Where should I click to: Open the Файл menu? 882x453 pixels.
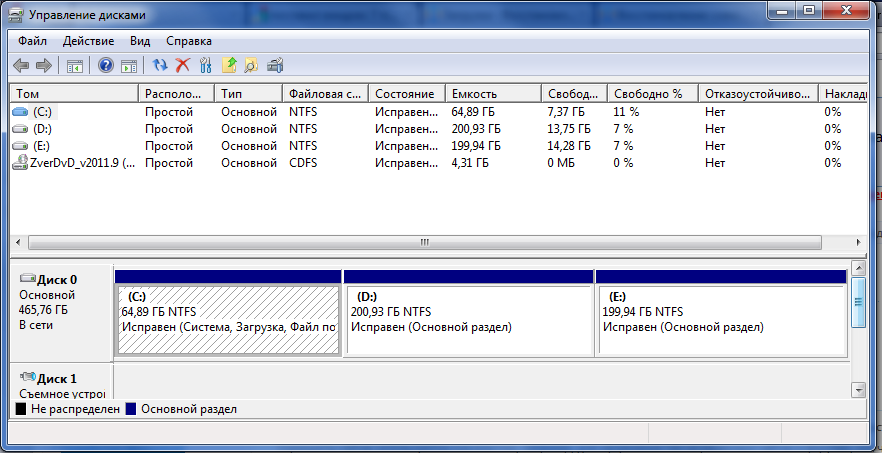click(x=32, y=41)
